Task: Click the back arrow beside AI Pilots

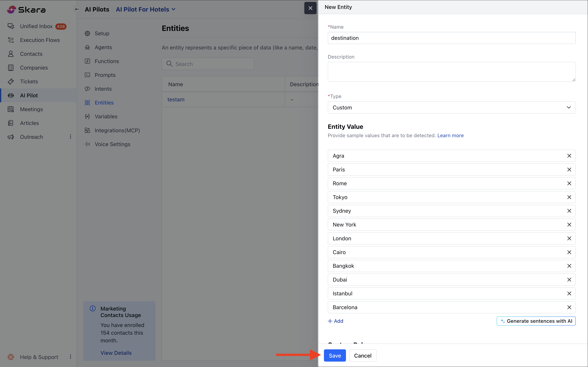Action: click(x=77, y=9)
